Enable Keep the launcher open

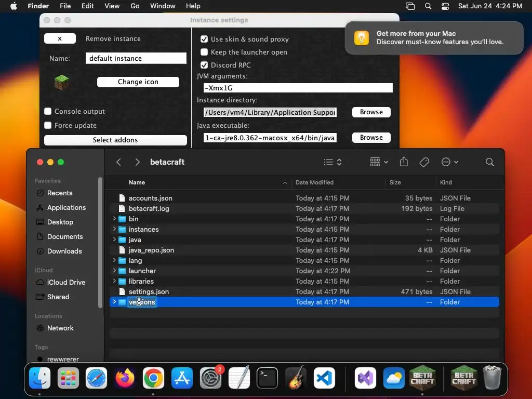(x=204, y=52)
